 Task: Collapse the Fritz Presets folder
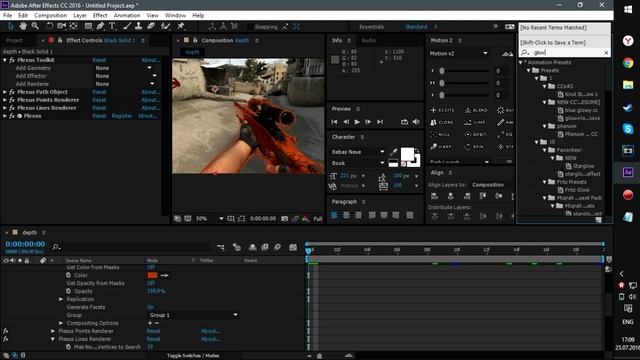point(544,182)
